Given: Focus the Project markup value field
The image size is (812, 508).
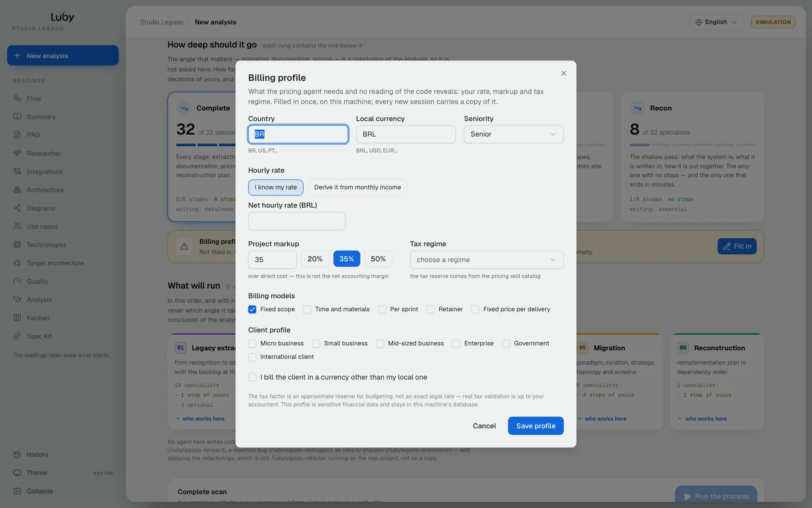Looking at the screenshot, I should click(272, 260).
